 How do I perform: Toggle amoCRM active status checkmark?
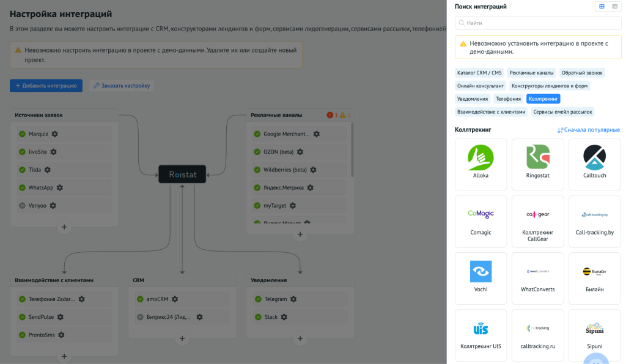click(x=140, y=299)
